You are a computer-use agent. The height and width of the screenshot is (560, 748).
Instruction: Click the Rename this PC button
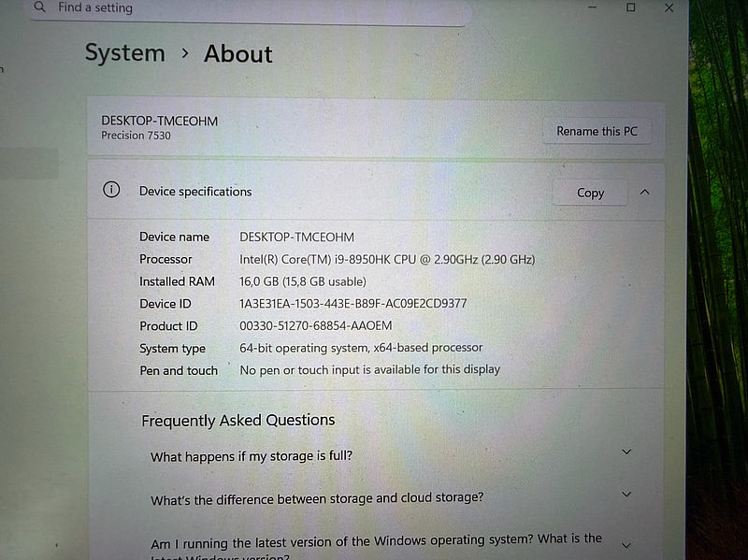[x=597, y=132]
